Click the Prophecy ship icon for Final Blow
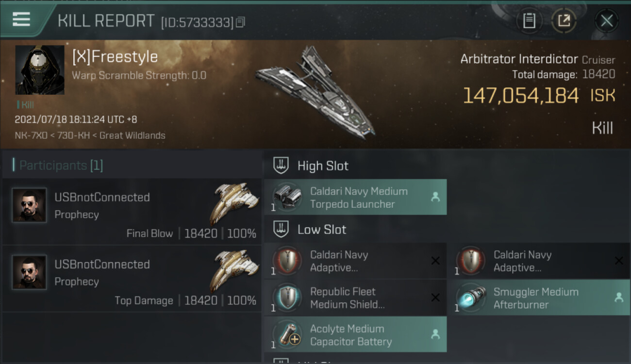The image size is (631, 364). pyautogui.click(x=236, y=202)
